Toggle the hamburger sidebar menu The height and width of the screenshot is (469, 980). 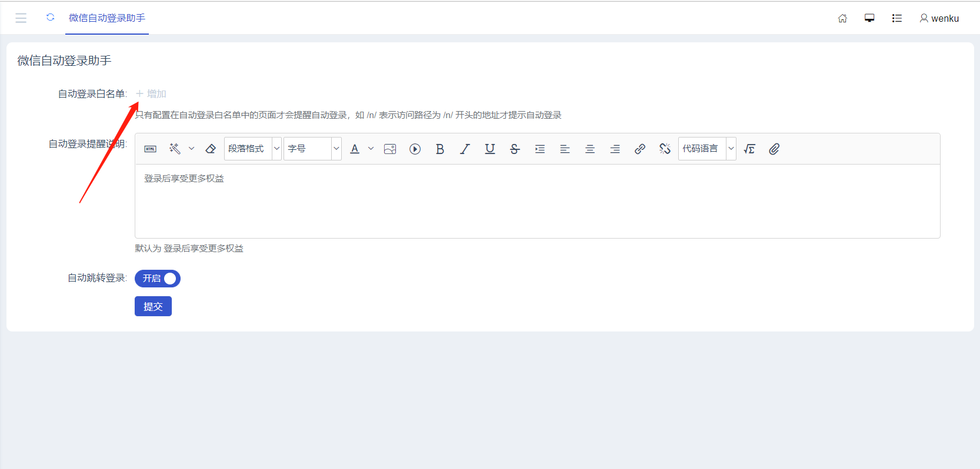(x=21, y=18)
